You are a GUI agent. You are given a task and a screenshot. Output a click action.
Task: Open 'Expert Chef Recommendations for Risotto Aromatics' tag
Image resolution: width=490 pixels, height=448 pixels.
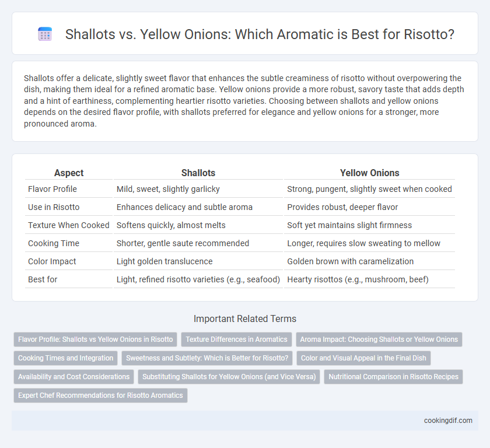pos(100,395)
